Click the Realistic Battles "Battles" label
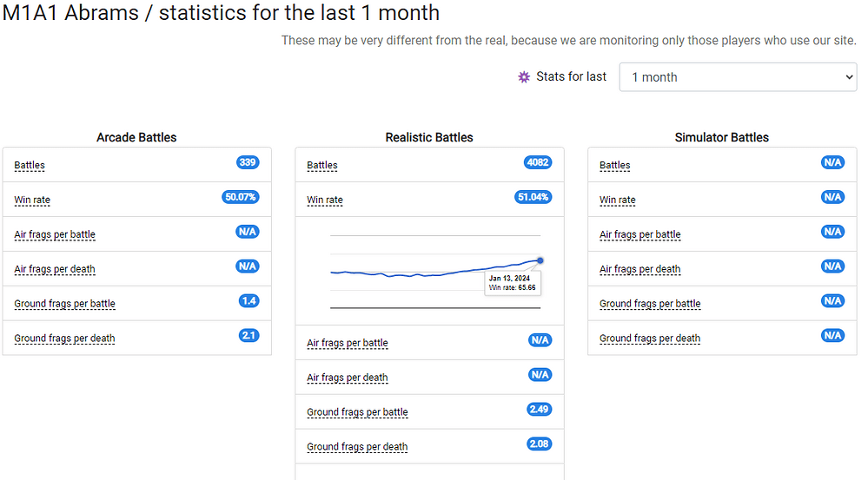 coord(322,165)
